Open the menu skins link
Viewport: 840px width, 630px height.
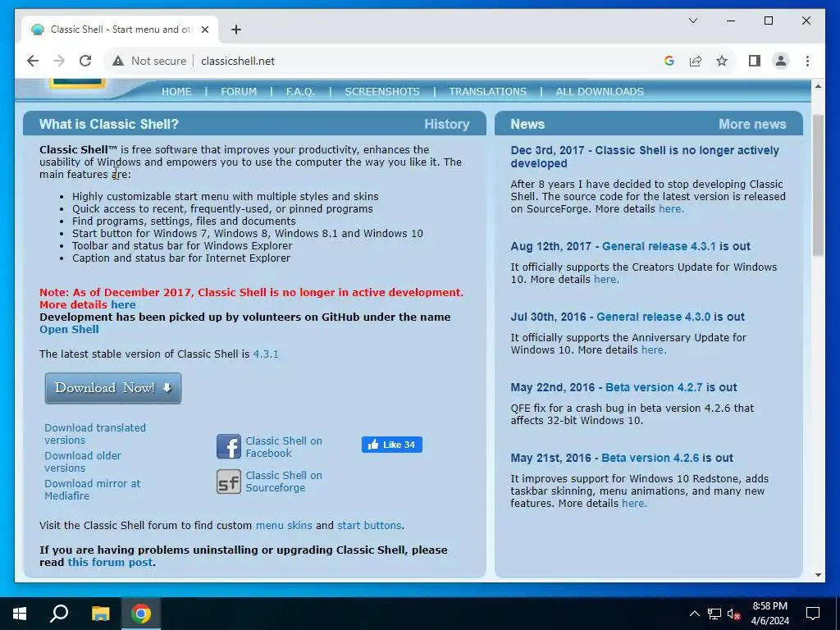pyautogui.click(x=284, y=526)
